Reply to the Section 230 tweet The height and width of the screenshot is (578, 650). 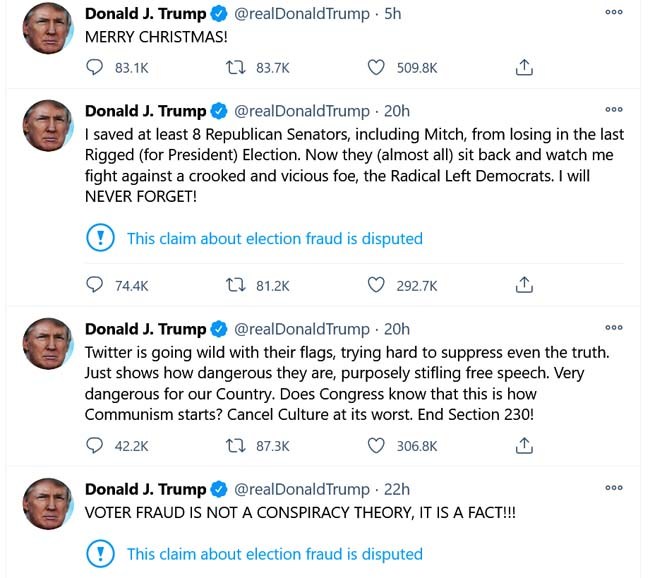[95, 446]
